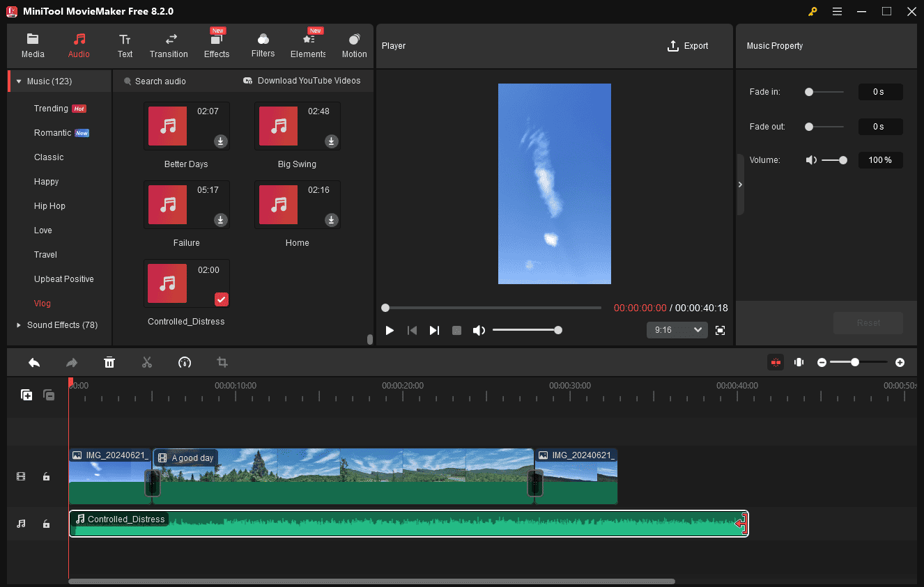The height and width of the screenshot is (587, 924).
Task: Split clip with the scissors icon
Action: click(x=147, y=362)
